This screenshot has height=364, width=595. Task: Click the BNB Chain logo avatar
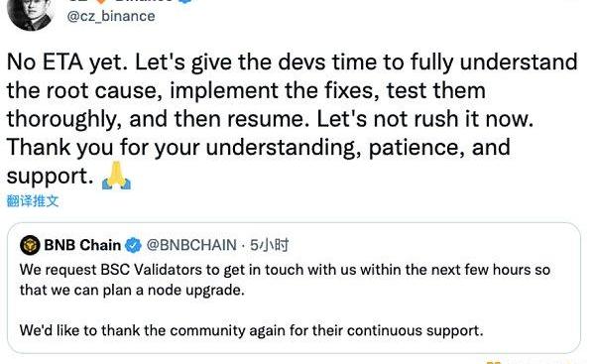pyautogui.click(x=30, y=245)
